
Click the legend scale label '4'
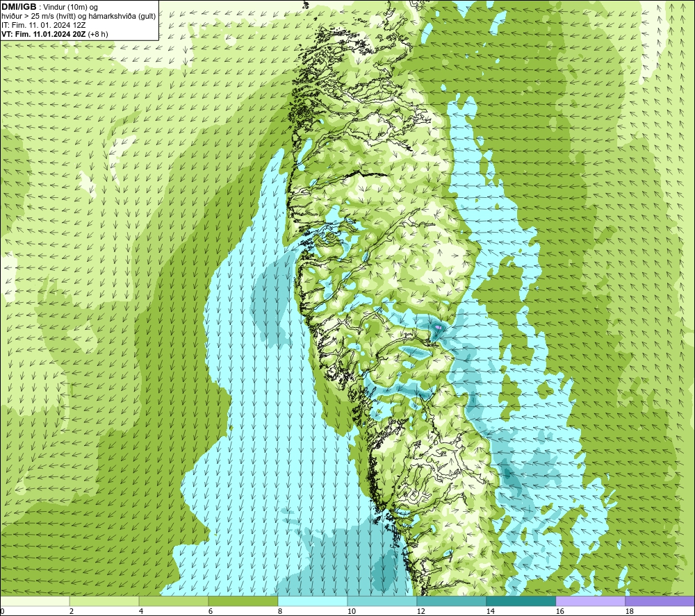[x=141, y=611]
